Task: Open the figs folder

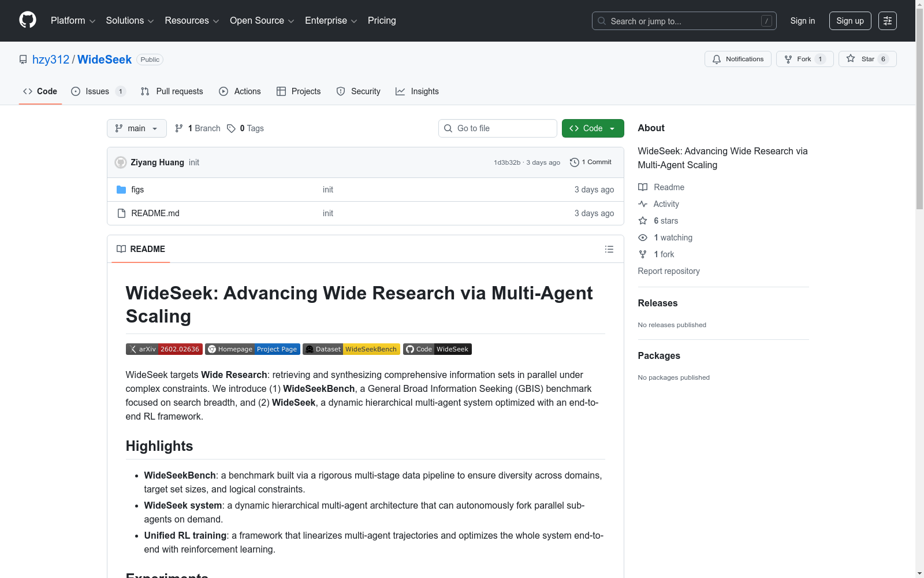Action: (x=137, y=190)
